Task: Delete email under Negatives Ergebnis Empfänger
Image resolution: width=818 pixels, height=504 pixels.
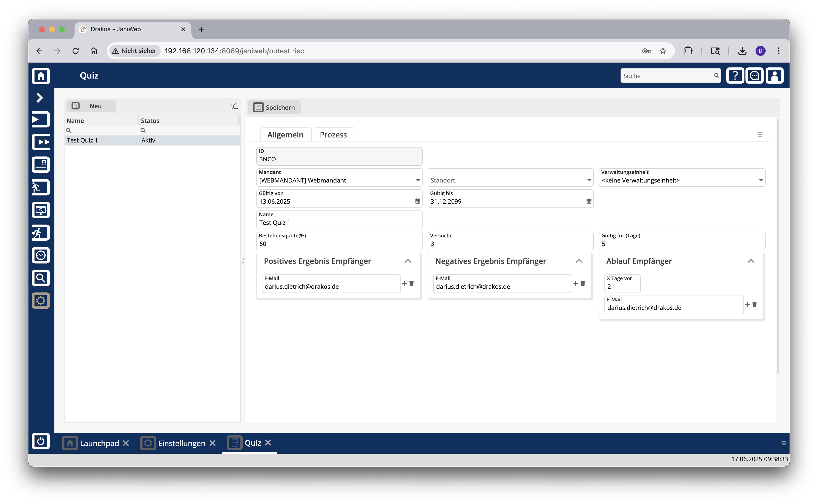Action: click(x=583, y=284)
